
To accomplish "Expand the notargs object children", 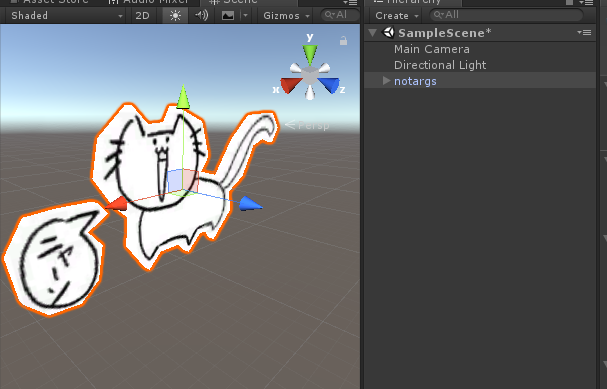I will click(386, 81).
